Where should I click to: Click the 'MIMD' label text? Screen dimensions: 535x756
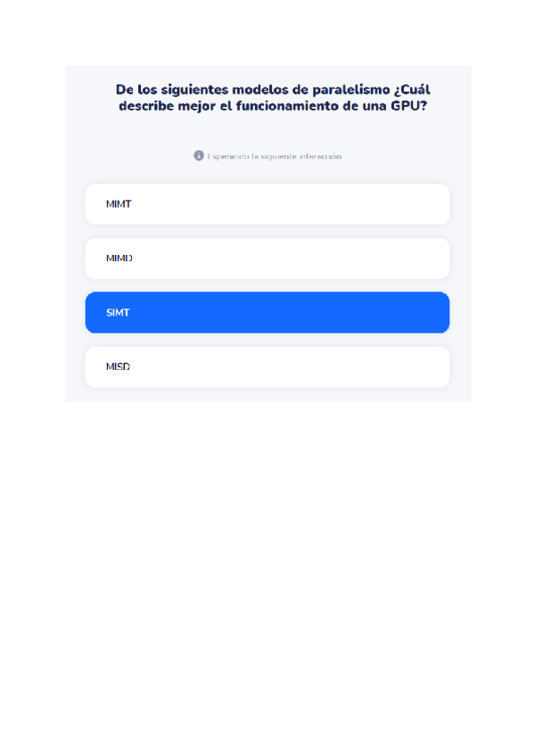point(119,259)
